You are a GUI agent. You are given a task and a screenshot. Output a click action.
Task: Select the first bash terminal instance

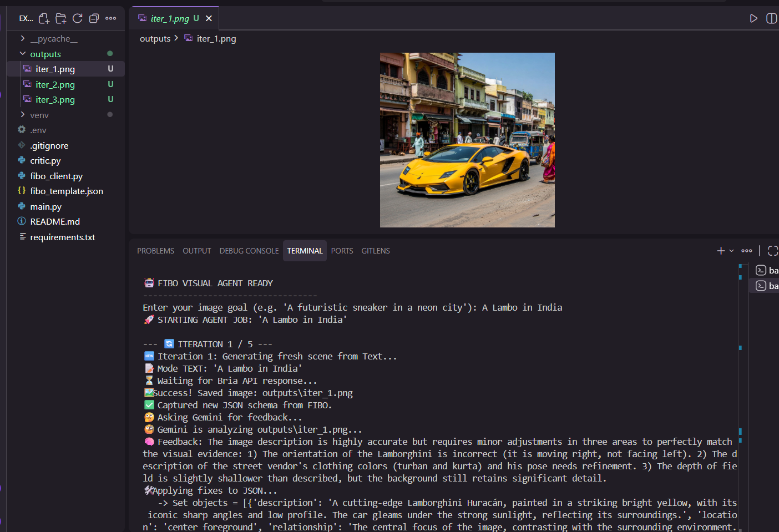767,270
